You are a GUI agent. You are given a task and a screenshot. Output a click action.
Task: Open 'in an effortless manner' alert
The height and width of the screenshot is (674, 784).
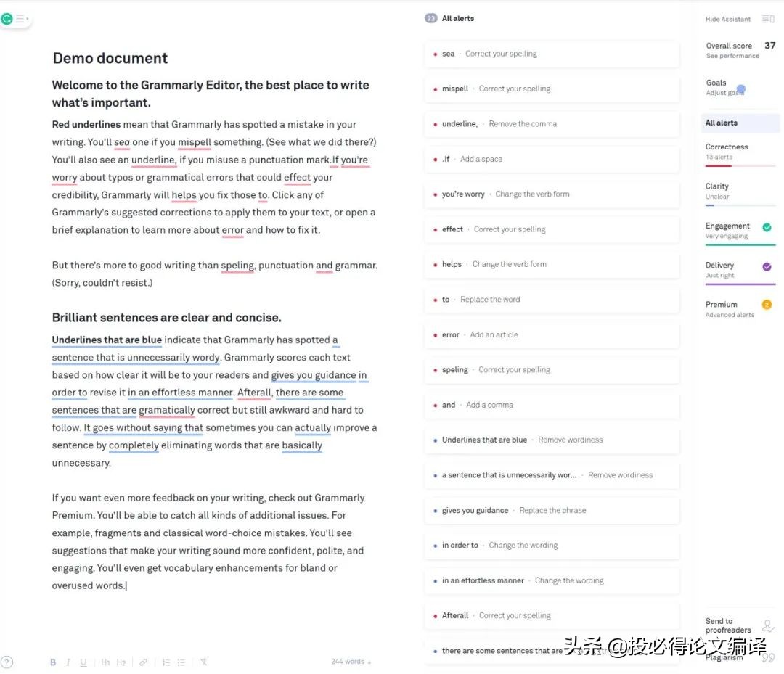[x=552, y=580]
